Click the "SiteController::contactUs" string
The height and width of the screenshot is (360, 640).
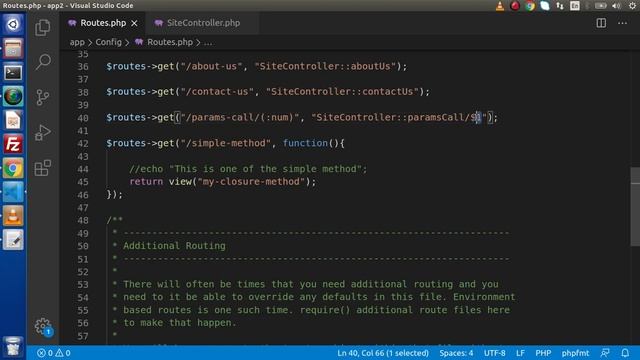(342, 91)
